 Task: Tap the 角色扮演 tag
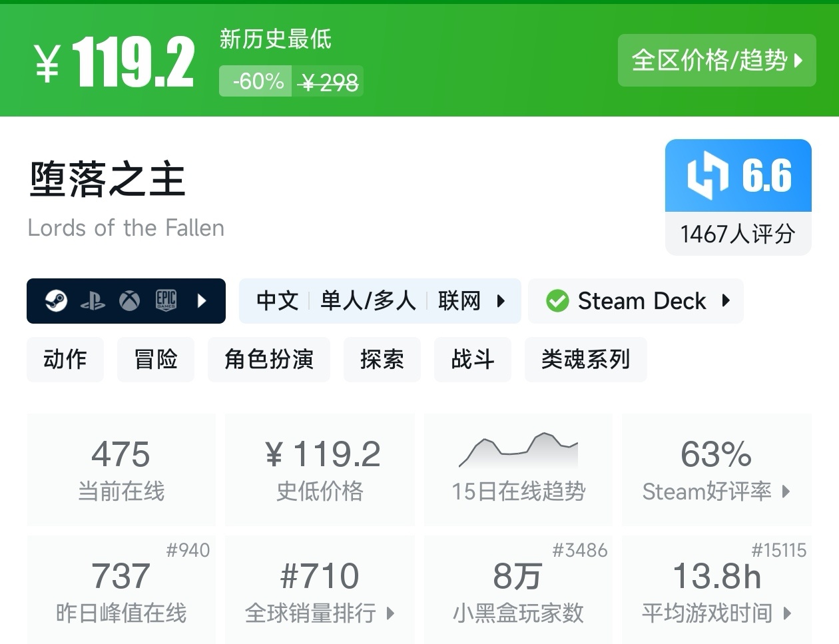coord(269,360)
